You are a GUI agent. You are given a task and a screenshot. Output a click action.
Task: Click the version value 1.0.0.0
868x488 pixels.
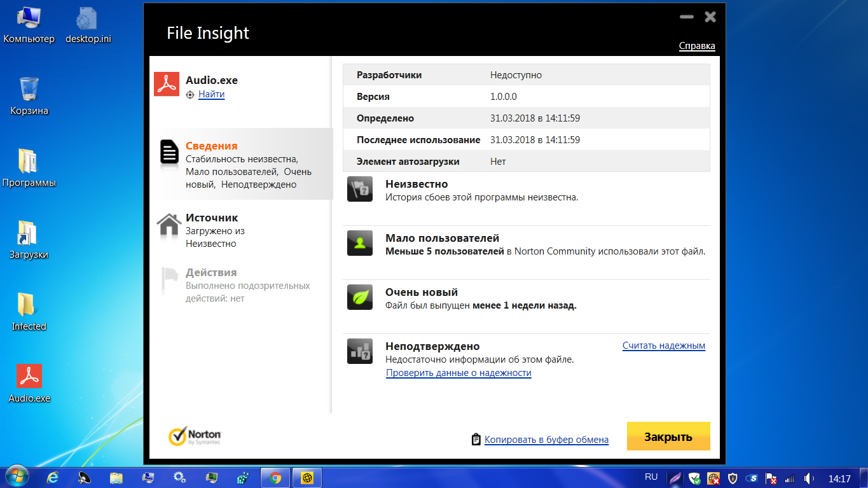pos(504,97)
